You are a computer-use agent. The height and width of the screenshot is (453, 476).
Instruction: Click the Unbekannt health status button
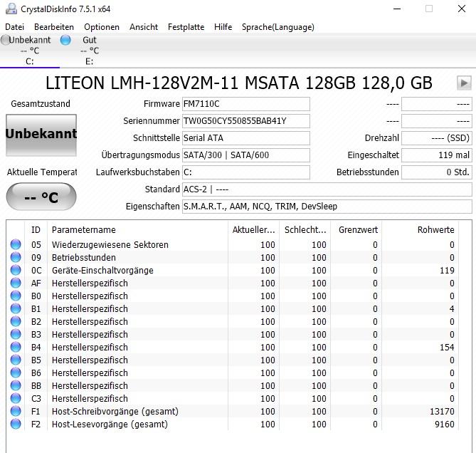click(x=41, y=135)
